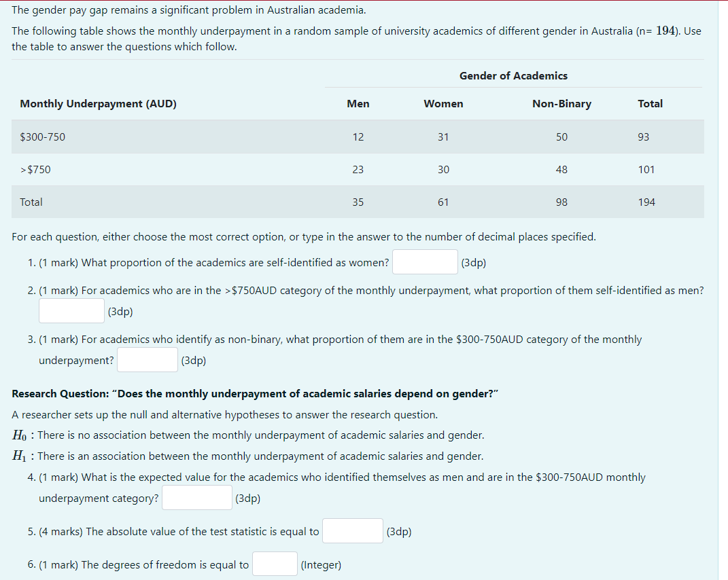
Task: Click the women column total 61
Action: (x=443, y=202)
